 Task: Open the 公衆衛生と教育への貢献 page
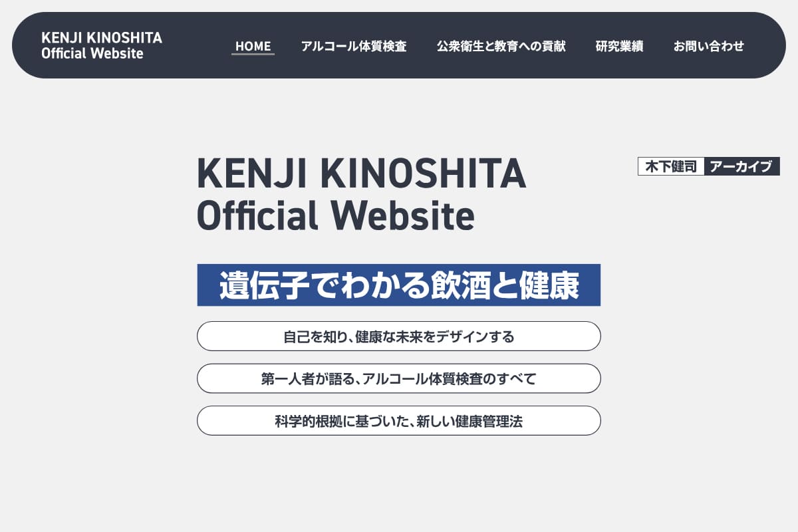coord(501,47)
